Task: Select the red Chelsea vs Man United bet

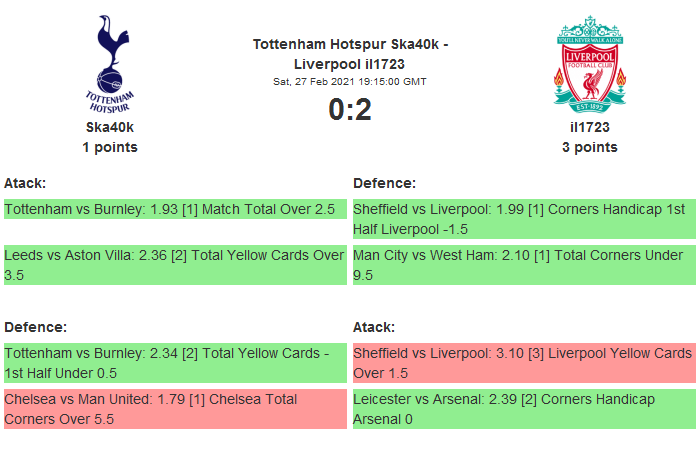Action: pyautogui.click(x=175, y=408)
